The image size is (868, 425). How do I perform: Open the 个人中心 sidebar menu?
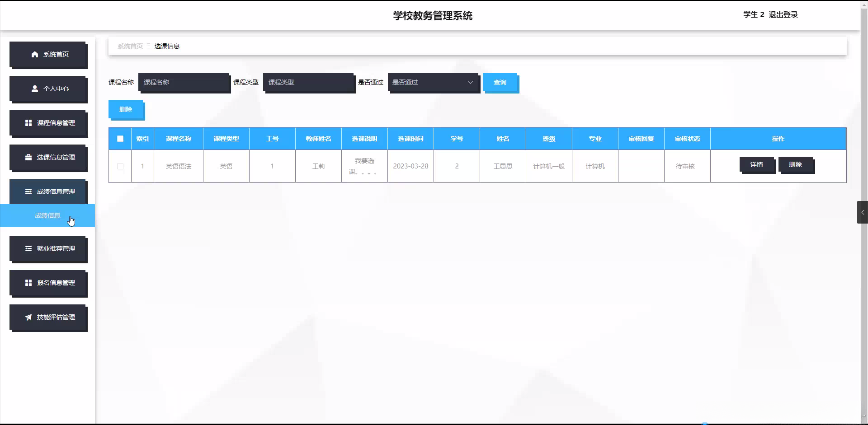pyautogui.click(x=47, y=89)
